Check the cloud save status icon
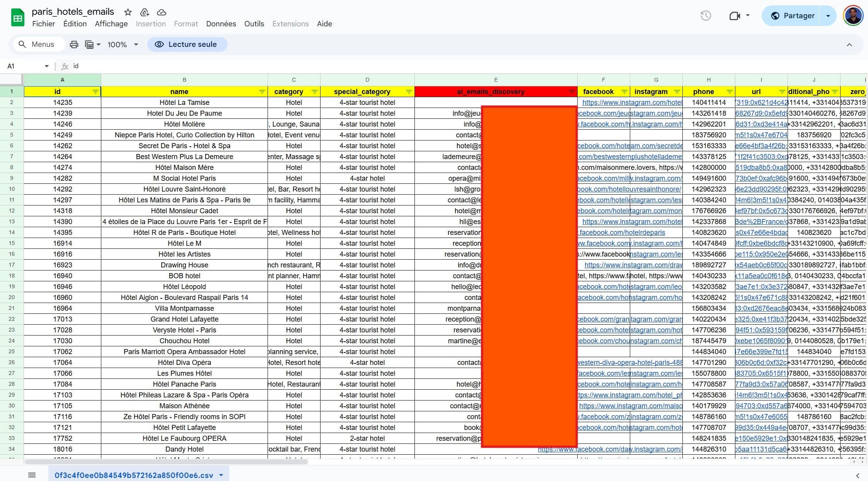 [x=162, y=12]
